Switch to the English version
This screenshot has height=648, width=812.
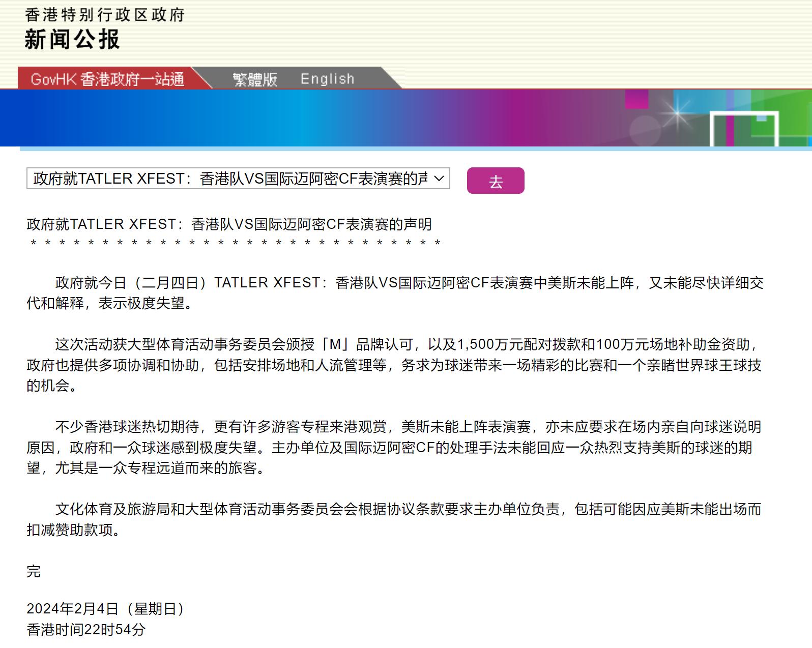click(327, 79)
